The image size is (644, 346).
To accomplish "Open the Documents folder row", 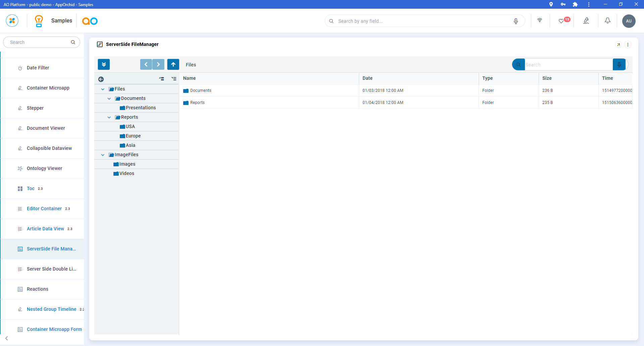I will 201,91.
